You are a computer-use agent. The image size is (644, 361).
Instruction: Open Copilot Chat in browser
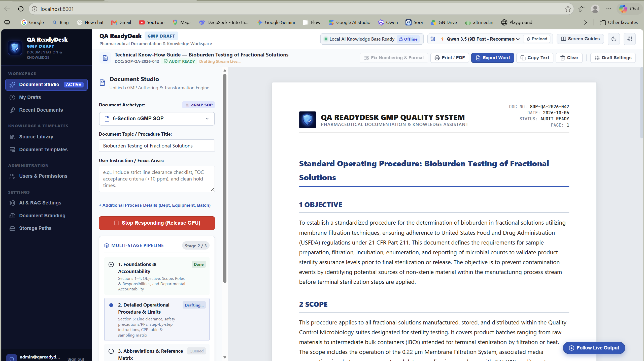[629, 9]
